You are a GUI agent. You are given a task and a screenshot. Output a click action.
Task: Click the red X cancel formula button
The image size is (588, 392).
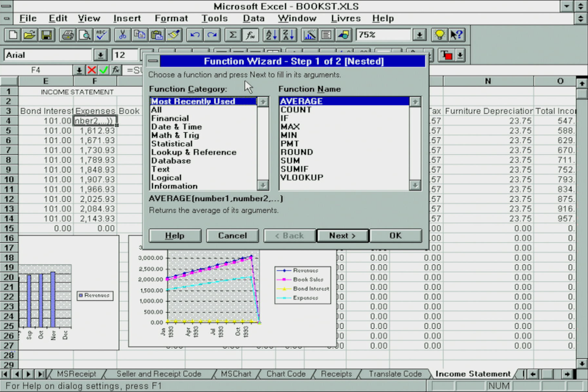point(92,70)
